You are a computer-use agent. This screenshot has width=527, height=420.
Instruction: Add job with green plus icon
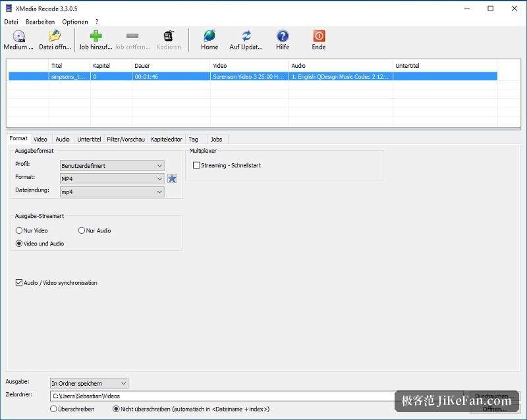point(96,36)
